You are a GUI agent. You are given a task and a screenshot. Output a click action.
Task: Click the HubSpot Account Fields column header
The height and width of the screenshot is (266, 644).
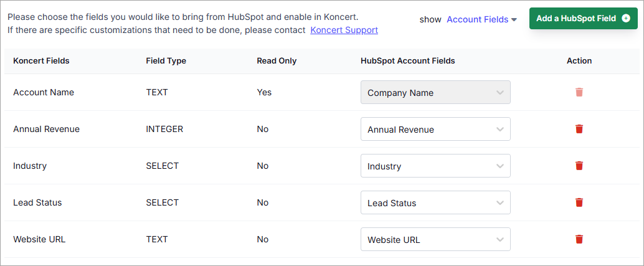pyautogui.click(x=408, y=61)
